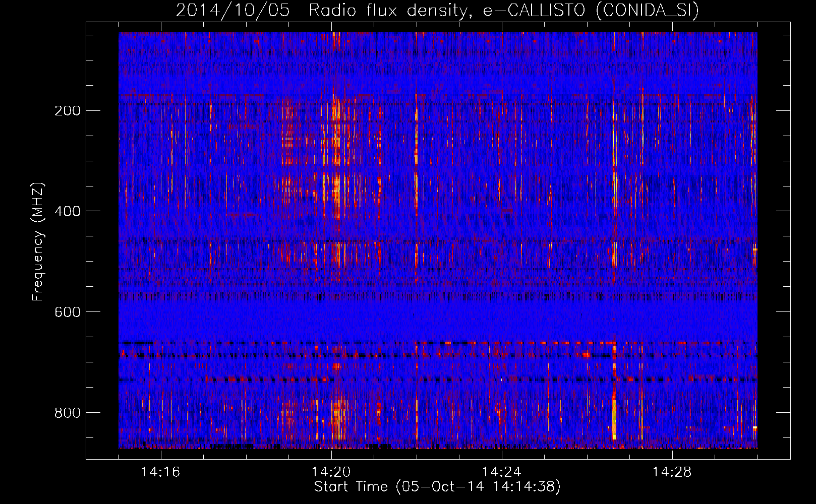Click the 400 frequency tick label

(x=67, y=211)
